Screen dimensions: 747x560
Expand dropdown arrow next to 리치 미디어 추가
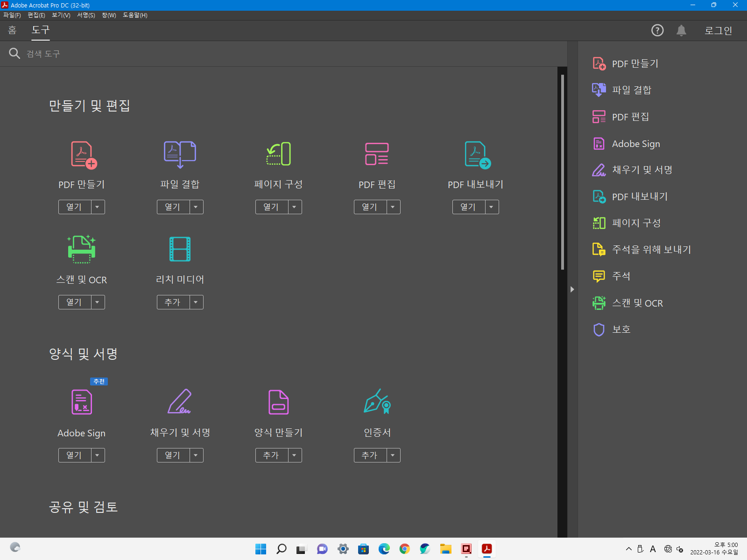196,302
